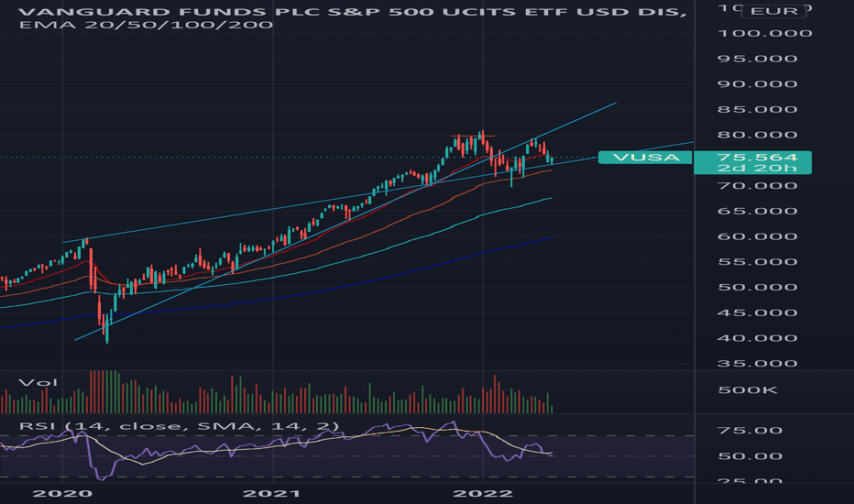Viewport: 854px width, 504px height.
Task: Click the 75.00 RSI axis label
Action: coord(750,431)
